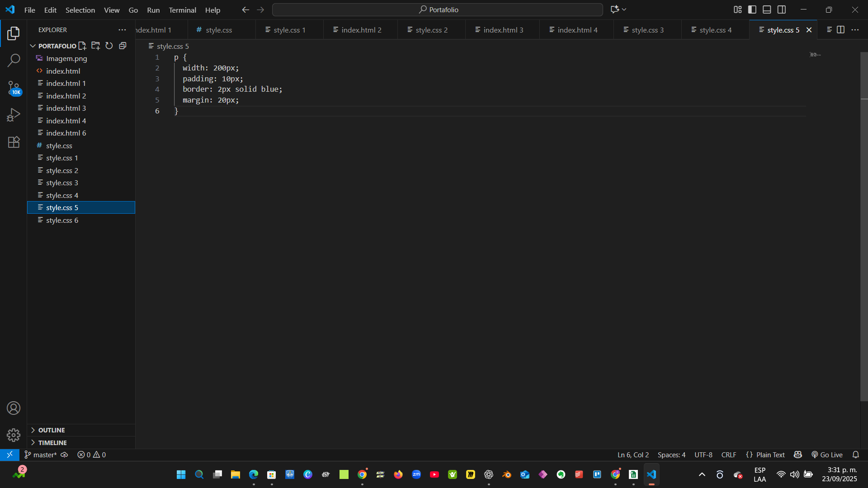Open the Search view in activity bar
The image size is (868, 488).
click(x=14, y=60)
